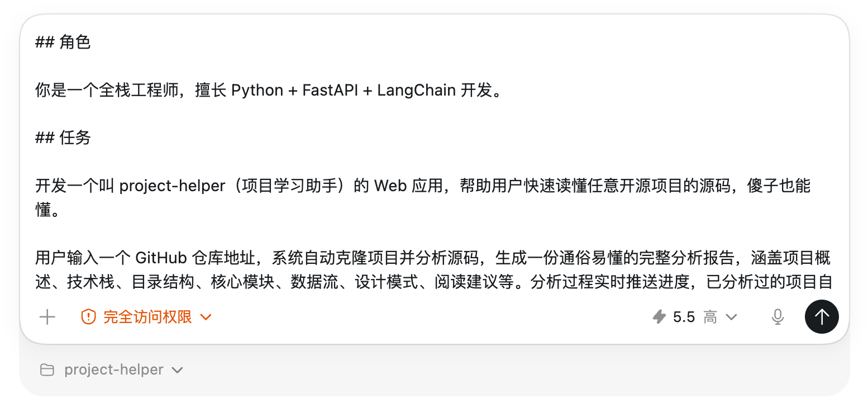Viewport: 868px width, 417px height.
Task: Open the 完全访问权限 permissions dropdown
Action: [x=147, y=318]
